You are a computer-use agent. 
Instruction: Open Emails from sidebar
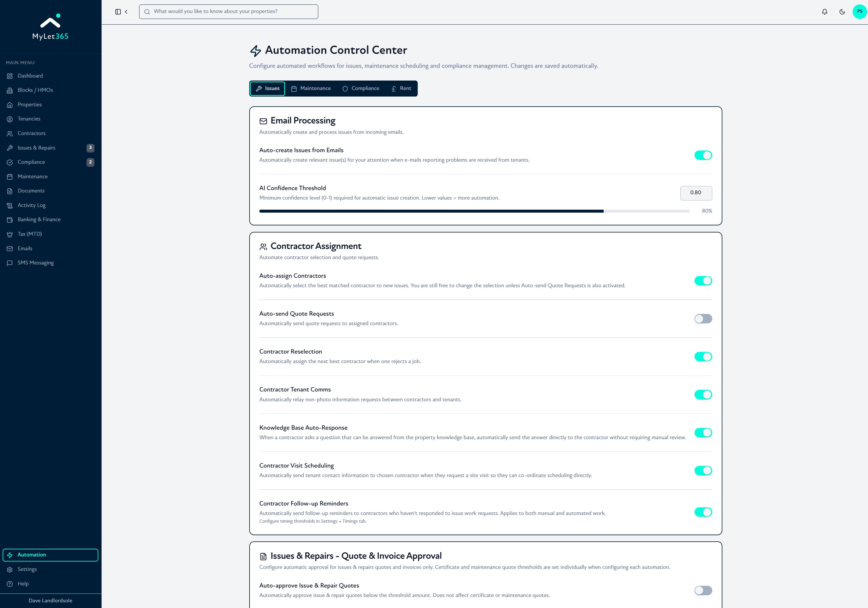[50, 248]
